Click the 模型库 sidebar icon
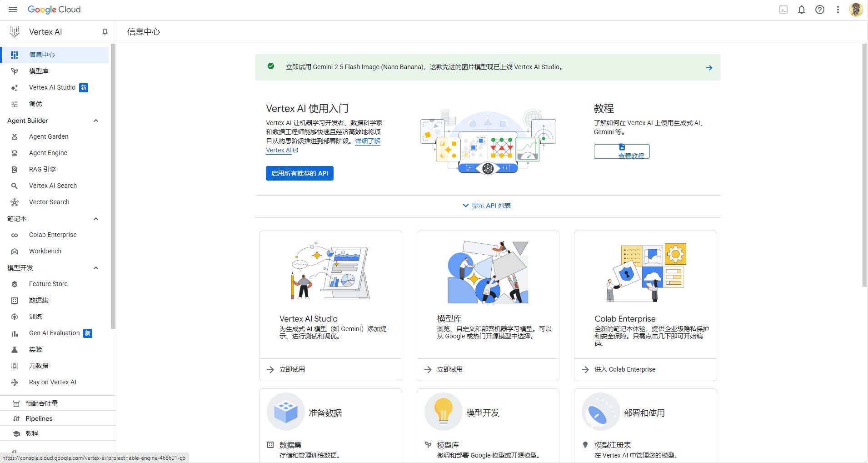Screen dimensions: 868x463 (15, 71)
